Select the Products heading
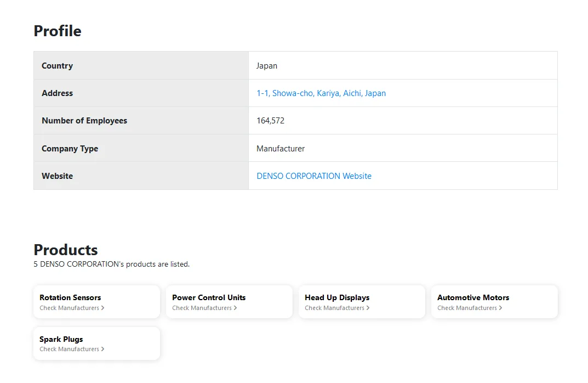588x383 pixels. pyautogui.click(x=66, y=250)
